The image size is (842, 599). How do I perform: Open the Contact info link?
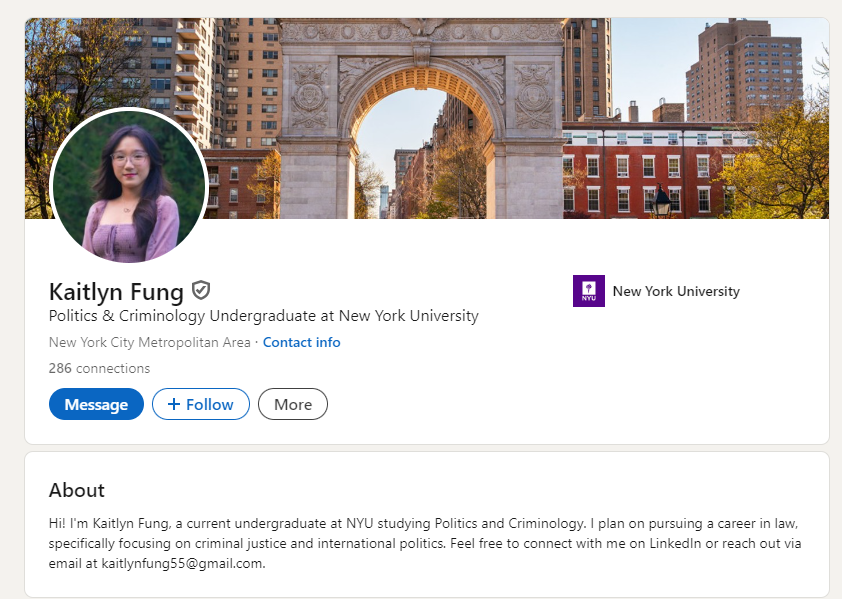click(301, 342)
